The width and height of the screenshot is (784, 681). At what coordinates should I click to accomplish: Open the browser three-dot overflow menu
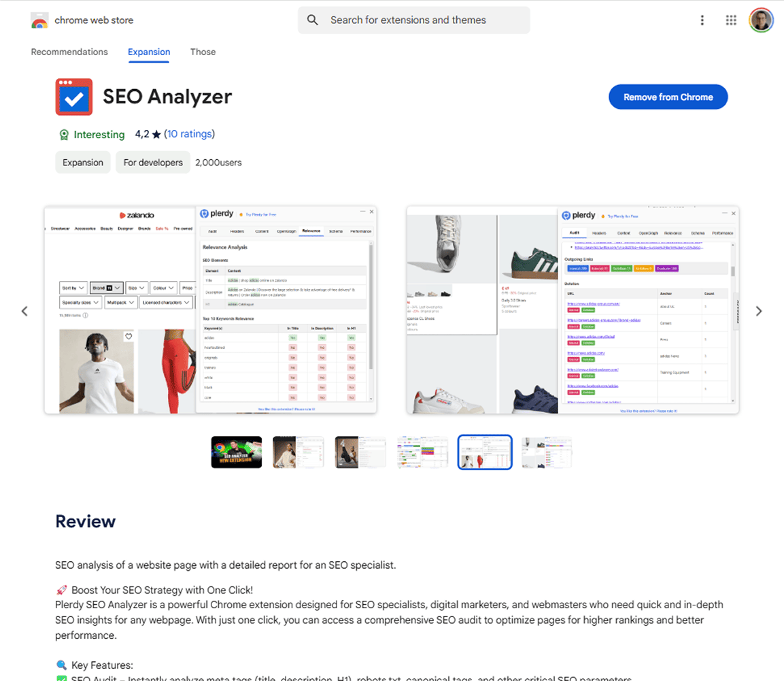point(702,20)
